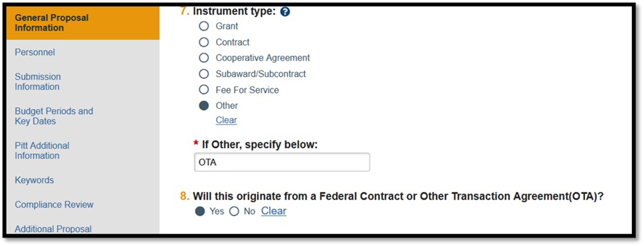Choose Fee For Service option

204,90
